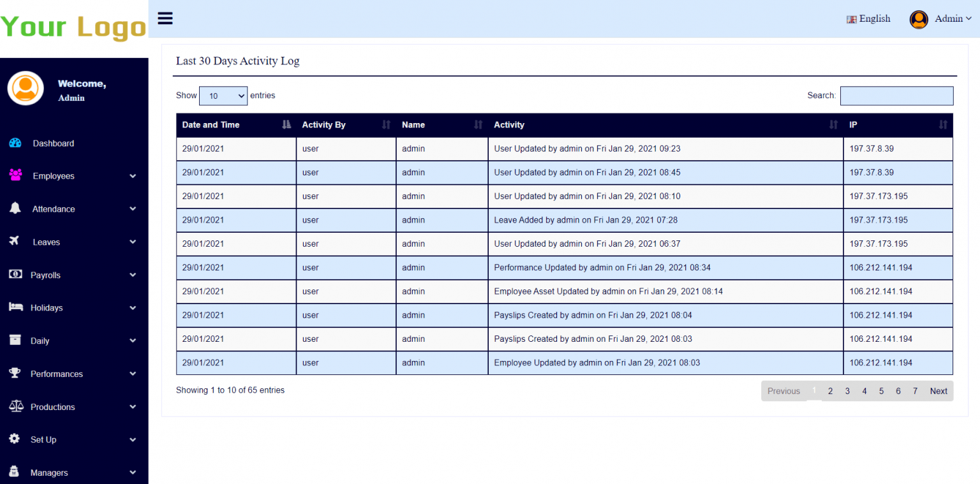Expand the Set Up menu

[x=43, y=439]
